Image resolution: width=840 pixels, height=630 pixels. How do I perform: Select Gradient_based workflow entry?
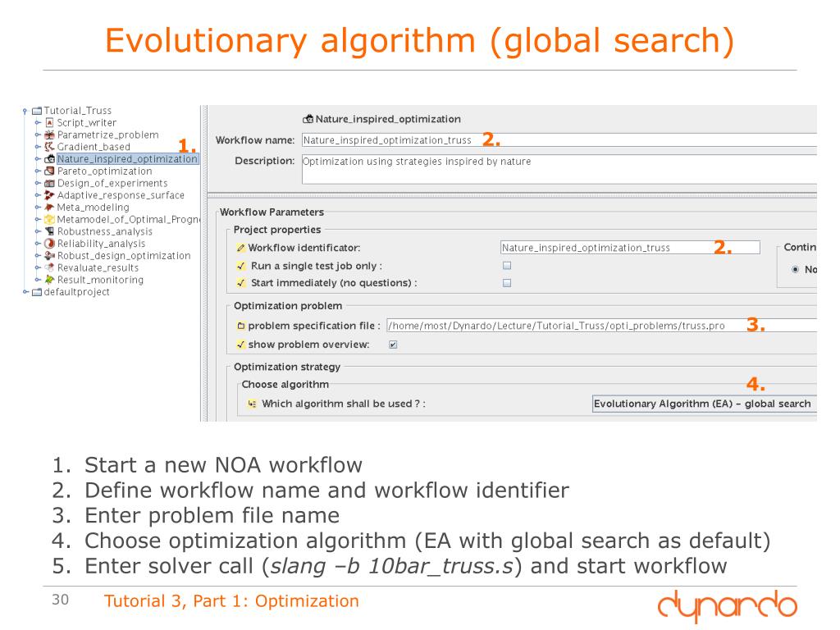[x=94, y=147]
